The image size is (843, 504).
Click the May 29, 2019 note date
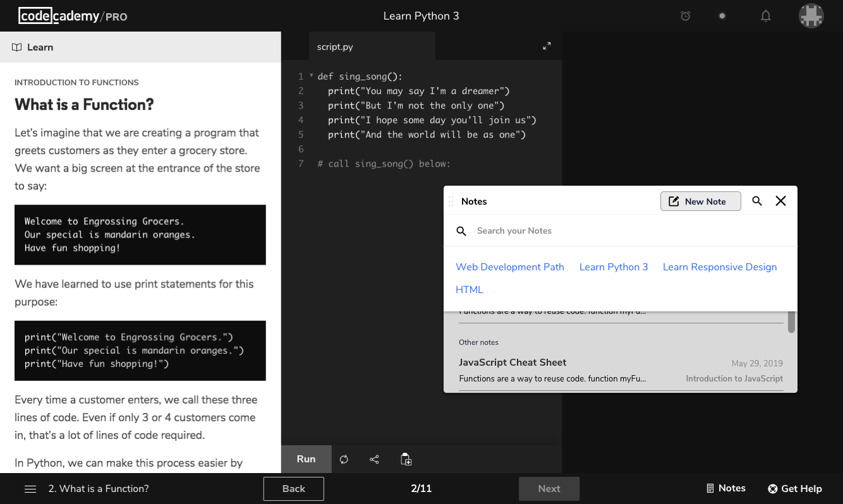point(757,364)
